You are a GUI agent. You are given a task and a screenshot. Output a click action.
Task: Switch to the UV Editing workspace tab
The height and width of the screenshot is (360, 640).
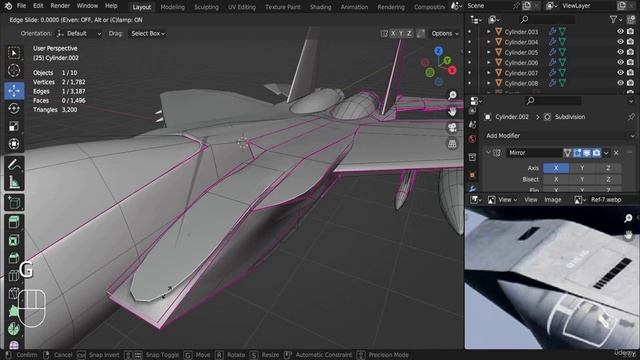pos(242,7)
